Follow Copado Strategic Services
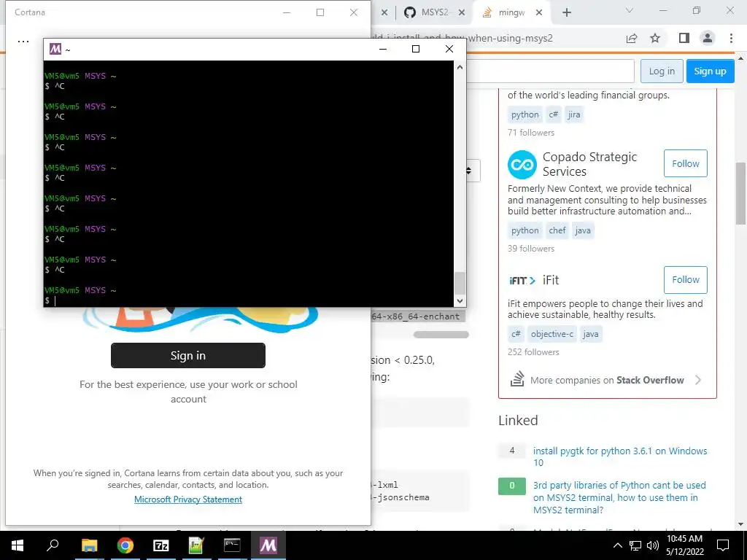Screen dimensions: 747x560 (686, 163)
